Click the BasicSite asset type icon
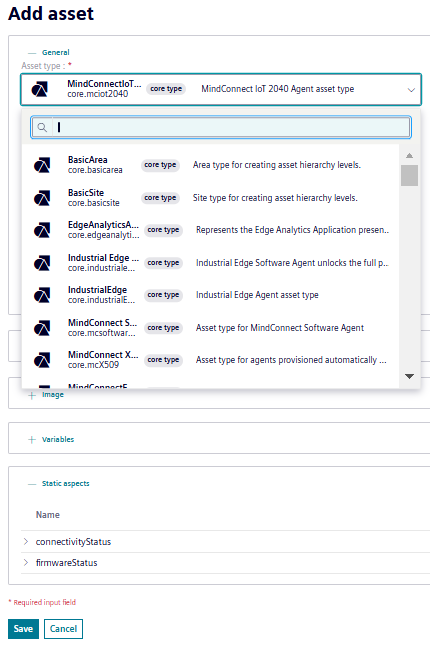 (42, 198)
